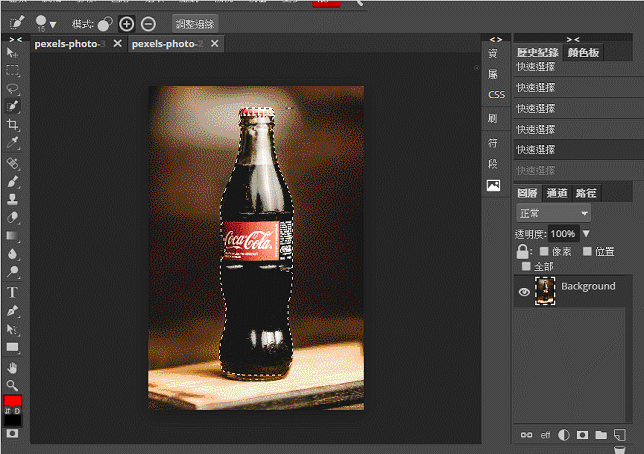Select the Hand tool
The height and width of the screenshot is (454, 644).
[12, 368]
